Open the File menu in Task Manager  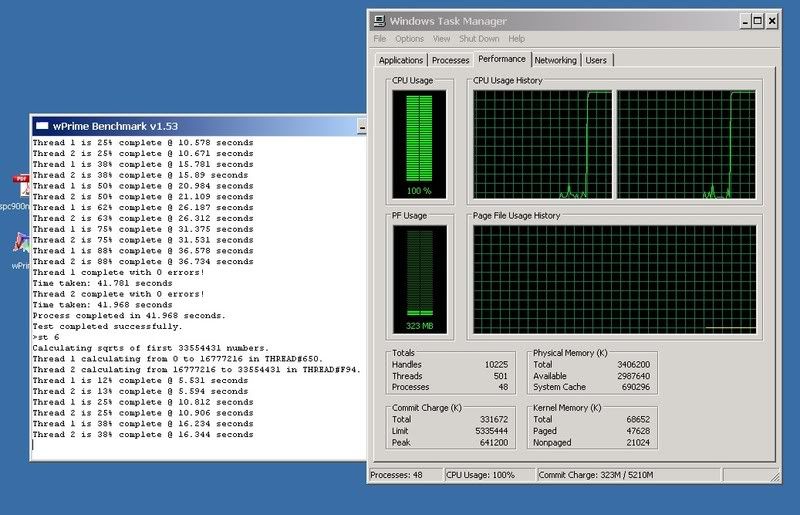tap(380, 39)
